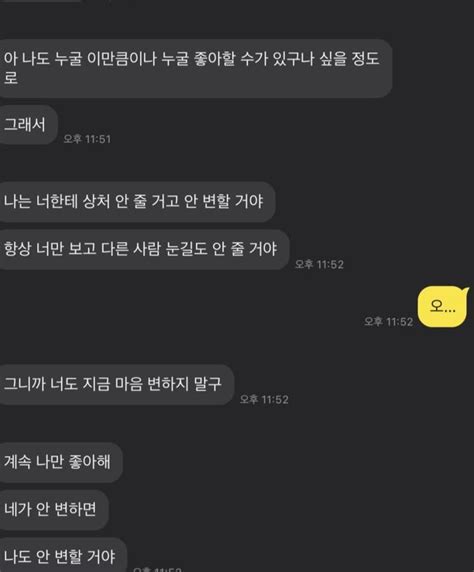Viewport: 474px width, 572px height.
Task: Click the cut-off timestamp at the bottom edge
Action: 157,569
